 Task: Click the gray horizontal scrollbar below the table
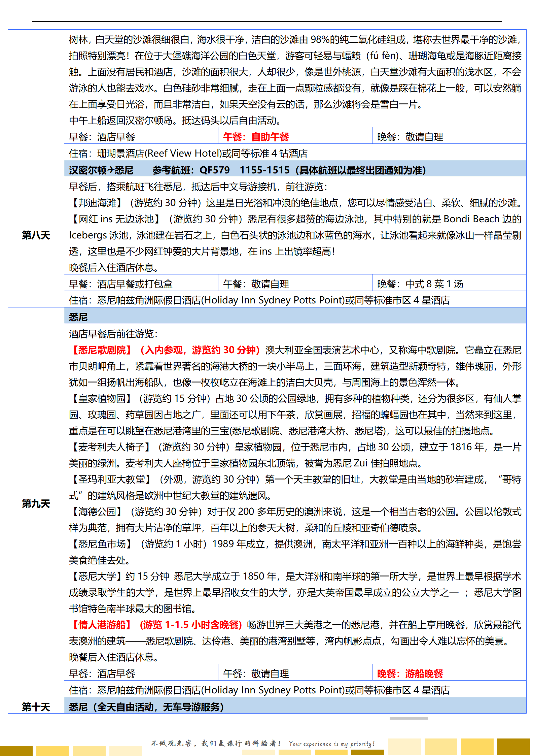coord(408,718)
